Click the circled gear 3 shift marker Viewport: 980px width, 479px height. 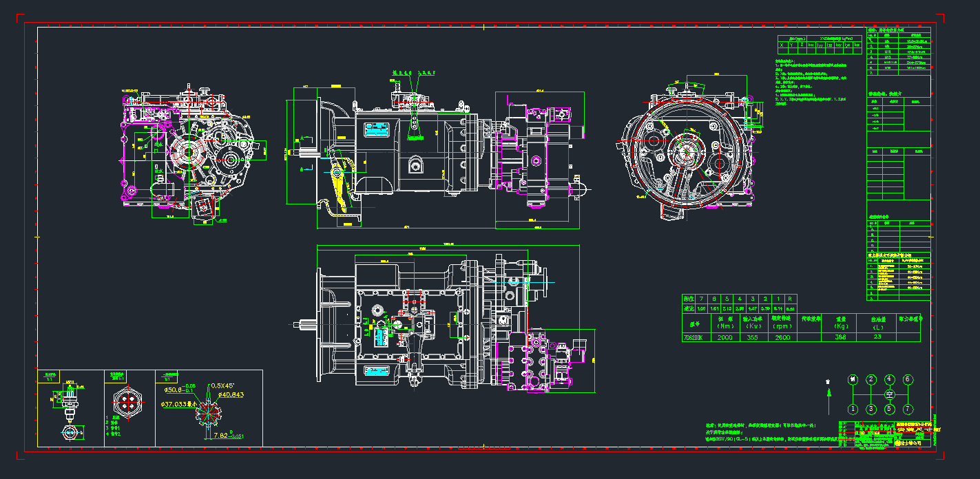coord(871,409)
